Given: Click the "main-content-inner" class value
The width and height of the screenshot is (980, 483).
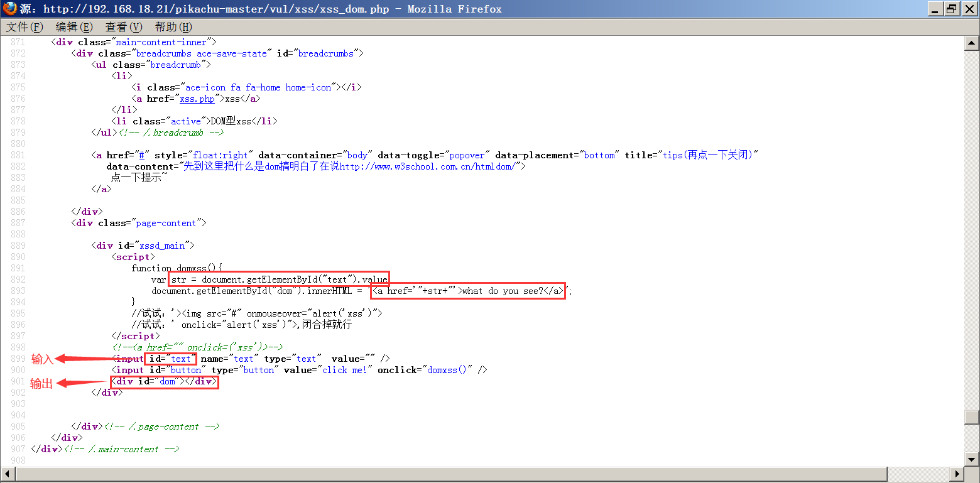Looking at the screenshot, I should pos(161,42).
